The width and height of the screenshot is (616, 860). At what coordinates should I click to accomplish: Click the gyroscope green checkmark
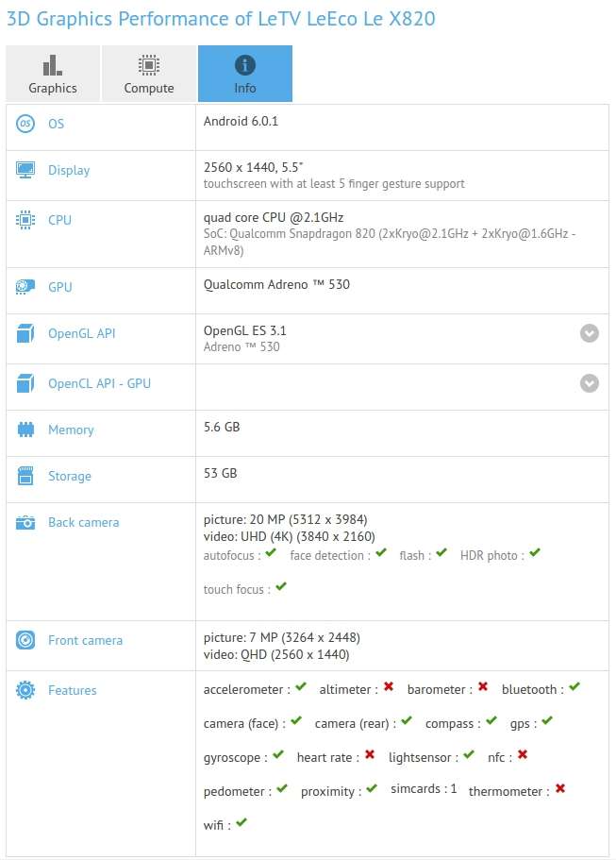278,754
